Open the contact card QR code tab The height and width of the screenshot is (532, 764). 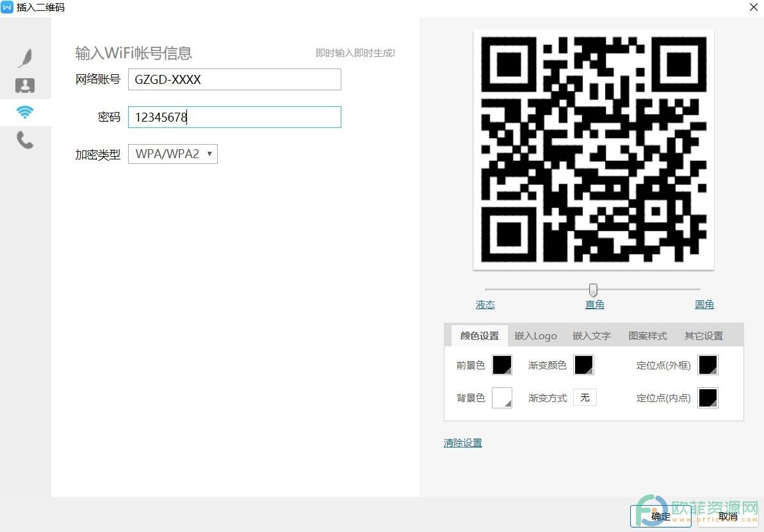click(25, 85)
